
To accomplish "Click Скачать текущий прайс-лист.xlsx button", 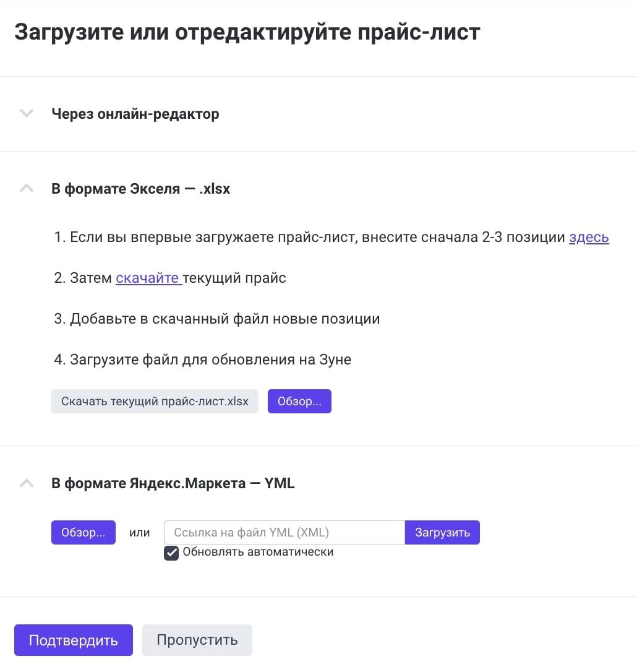I will [155, 401].
